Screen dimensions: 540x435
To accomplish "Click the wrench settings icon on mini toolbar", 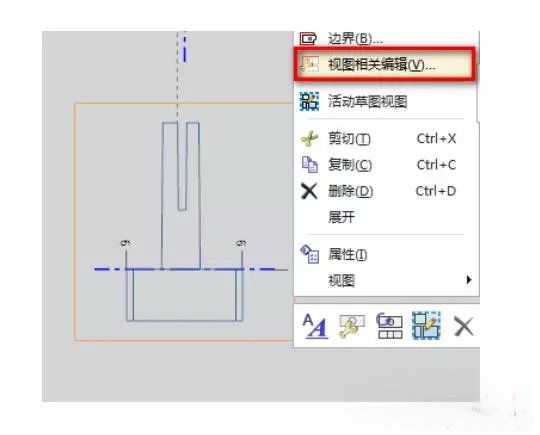I will pos(352,326).
